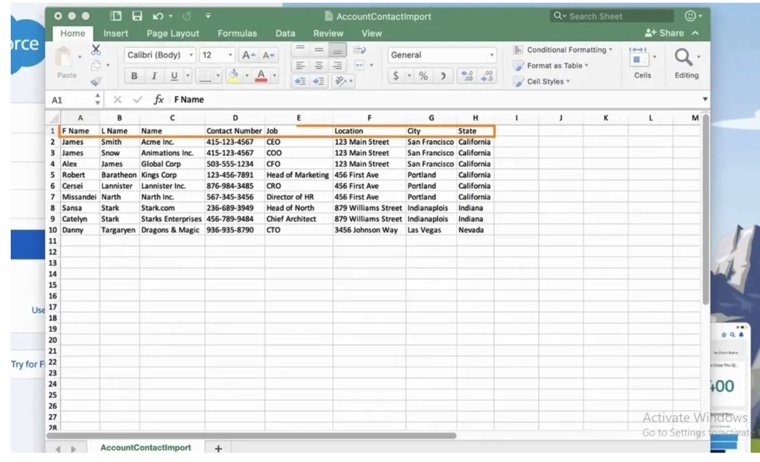
Task: Click the vertical scrollbar thumb
Action: [x=706, y=208]
